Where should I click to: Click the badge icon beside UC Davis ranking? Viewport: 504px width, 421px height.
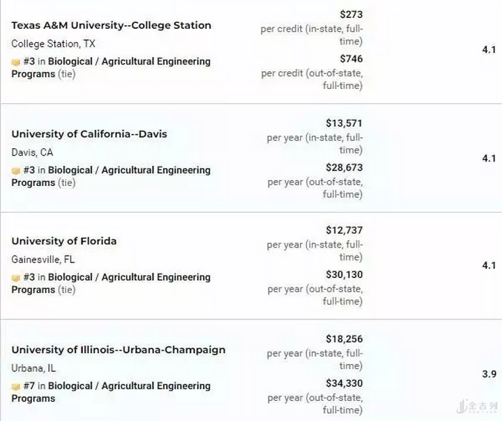pyautogui.click(x=16, y=170)
